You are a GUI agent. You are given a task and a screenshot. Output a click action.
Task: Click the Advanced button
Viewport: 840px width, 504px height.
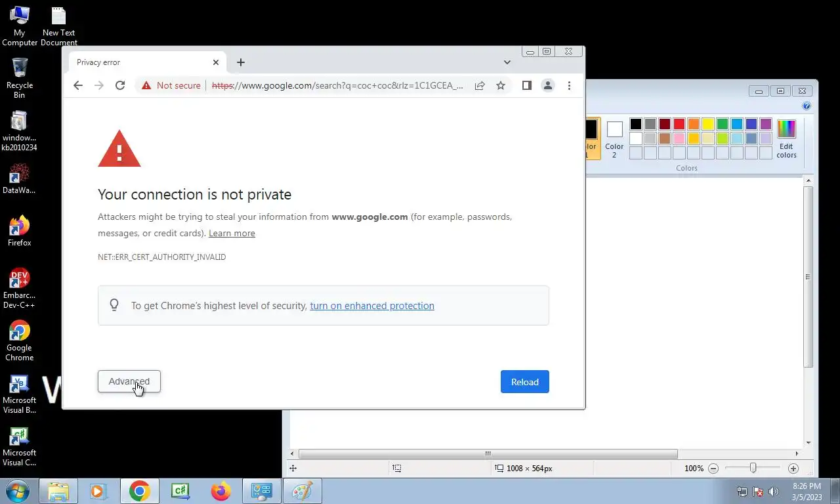pyautogui.click(x=129, y=381)
